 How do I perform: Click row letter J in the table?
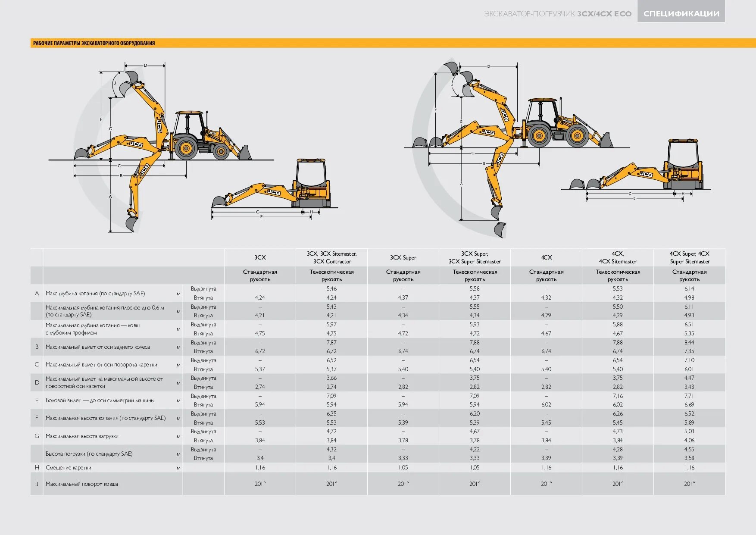pos(37,484)
